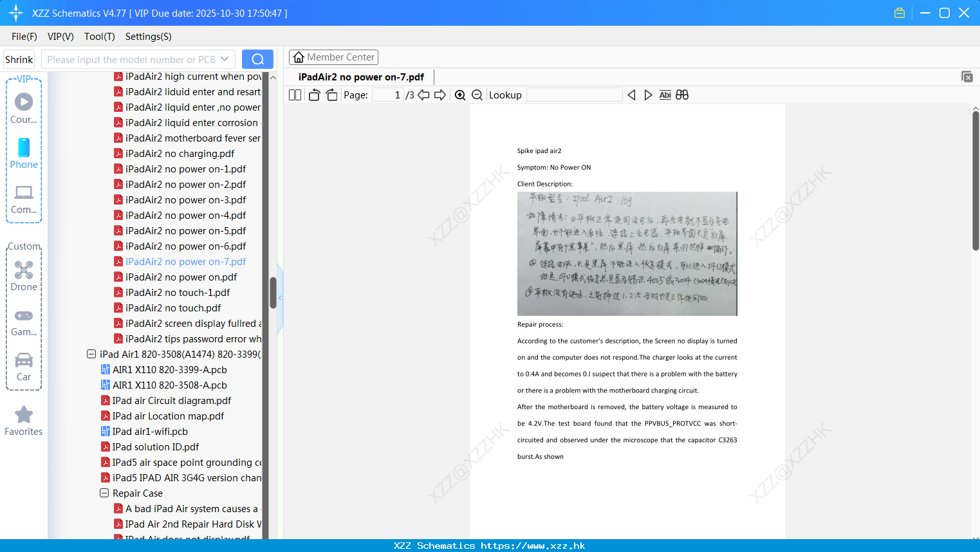Toggle two-page view icon

pyautogui.click(x=295, y=95)
